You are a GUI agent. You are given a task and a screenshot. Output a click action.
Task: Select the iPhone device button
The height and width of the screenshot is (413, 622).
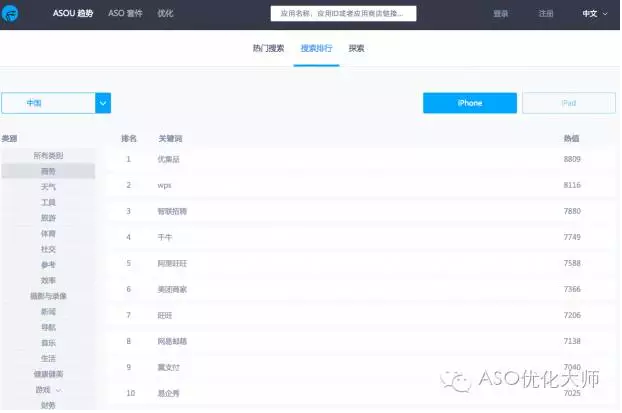click(x=470, y=103)
